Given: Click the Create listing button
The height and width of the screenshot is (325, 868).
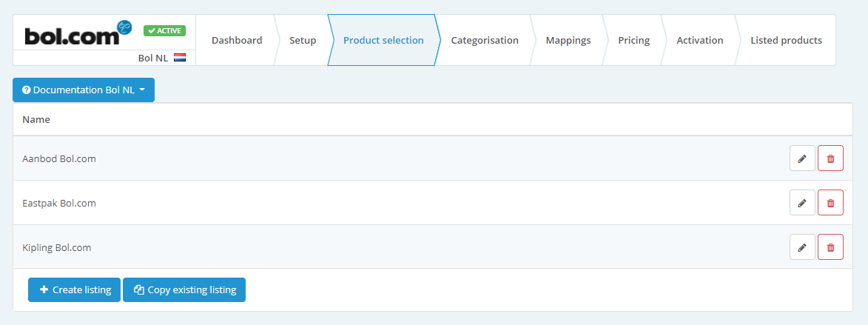Looking at the screenshot, I should pyautogui.click(x=74, y=289).
